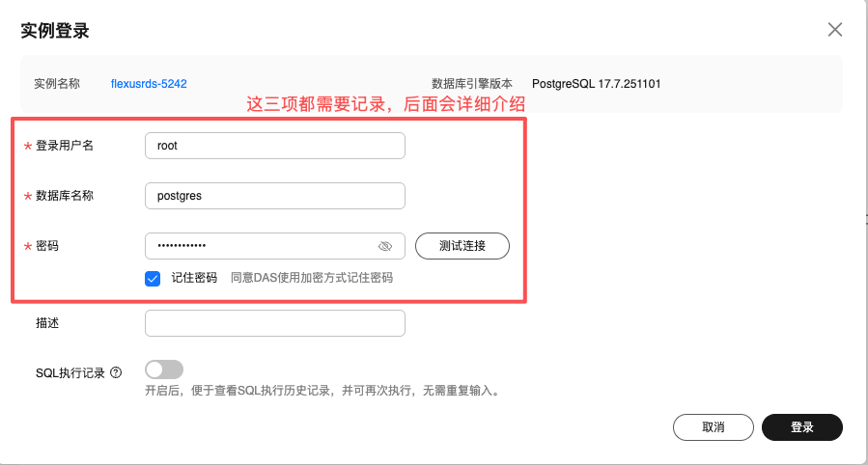The width and height of the screenshot is (868, 465).
Task: Open the SQL执行记录 help question-mark icon
Action: tap(116, 372)
